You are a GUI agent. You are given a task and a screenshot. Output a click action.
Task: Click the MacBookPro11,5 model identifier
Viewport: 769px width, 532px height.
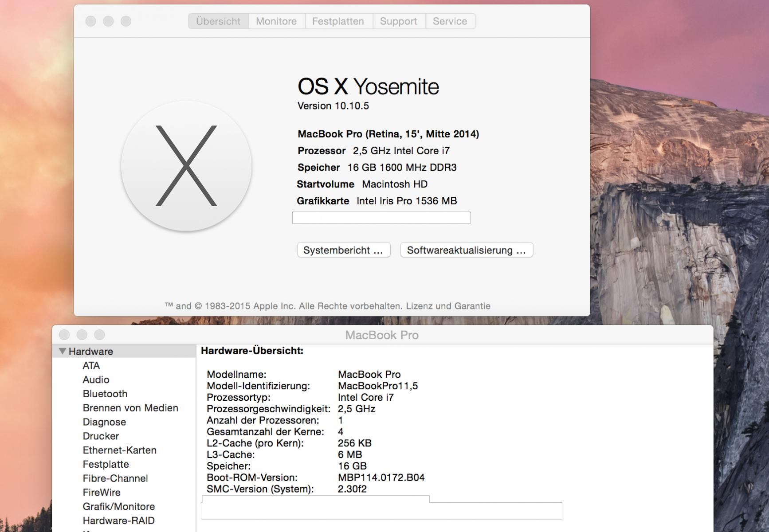378,386
